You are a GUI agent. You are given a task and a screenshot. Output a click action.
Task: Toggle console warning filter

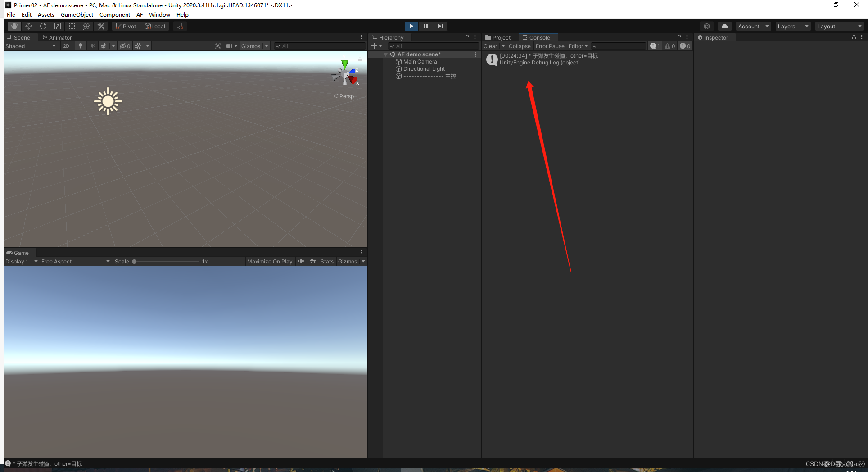tap(670, 46)
